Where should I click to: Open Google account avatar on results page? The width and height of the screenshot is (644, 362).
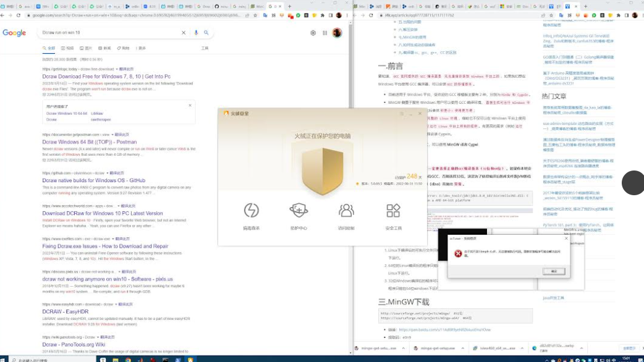click(337, 33)
